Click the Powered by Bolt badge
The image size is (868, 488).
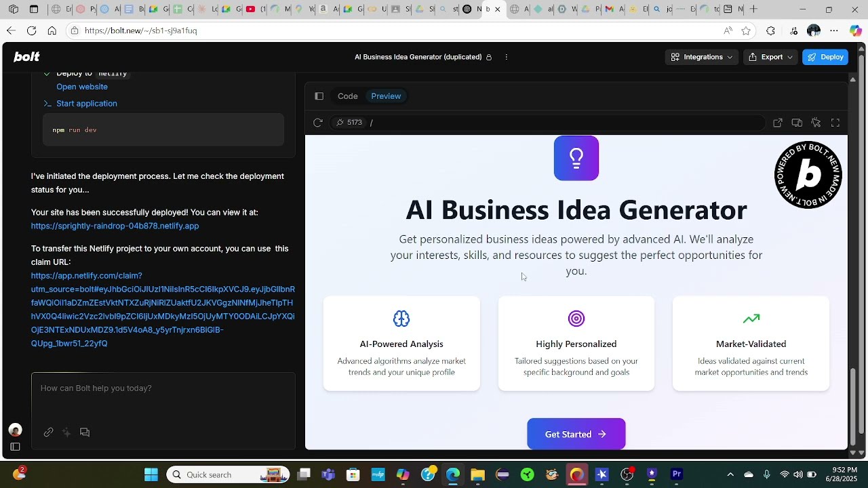coord(808,175)
